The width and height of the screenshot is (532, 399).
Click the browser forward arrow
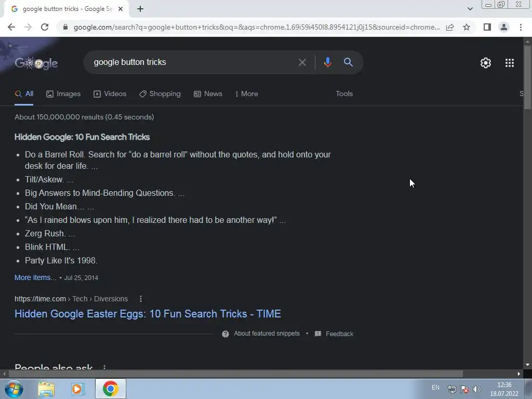click(x=28, y=27)
